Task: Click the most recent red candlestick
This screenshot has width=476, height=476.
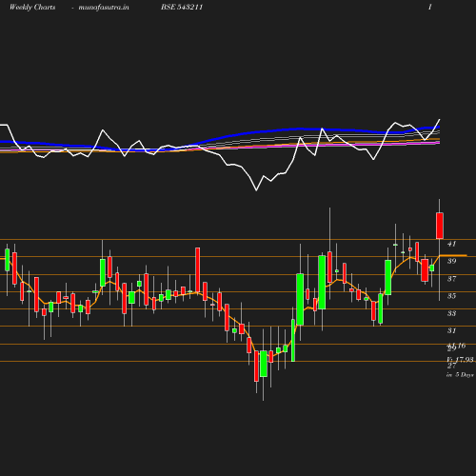Action: pos(440,226)
